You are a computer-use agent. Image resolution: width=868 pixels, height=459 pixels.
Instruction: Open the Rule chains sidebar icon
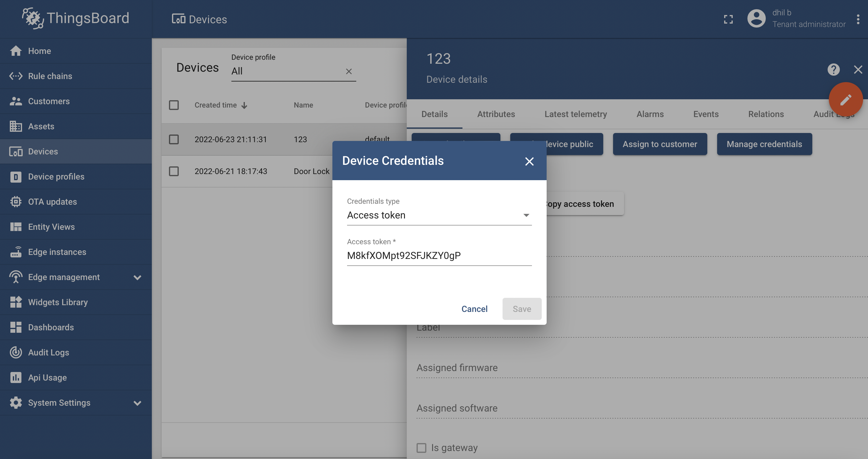click(x=16, y=76)
